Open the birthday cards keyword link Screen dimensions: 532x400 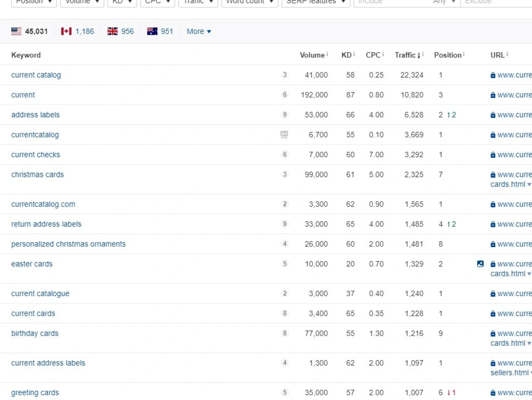pos(35,333)
